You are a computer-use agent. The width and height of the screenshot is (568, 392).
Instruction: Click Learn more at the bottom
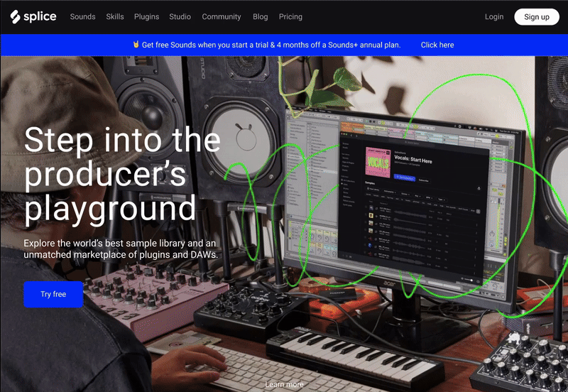click(x=285, y=384)
